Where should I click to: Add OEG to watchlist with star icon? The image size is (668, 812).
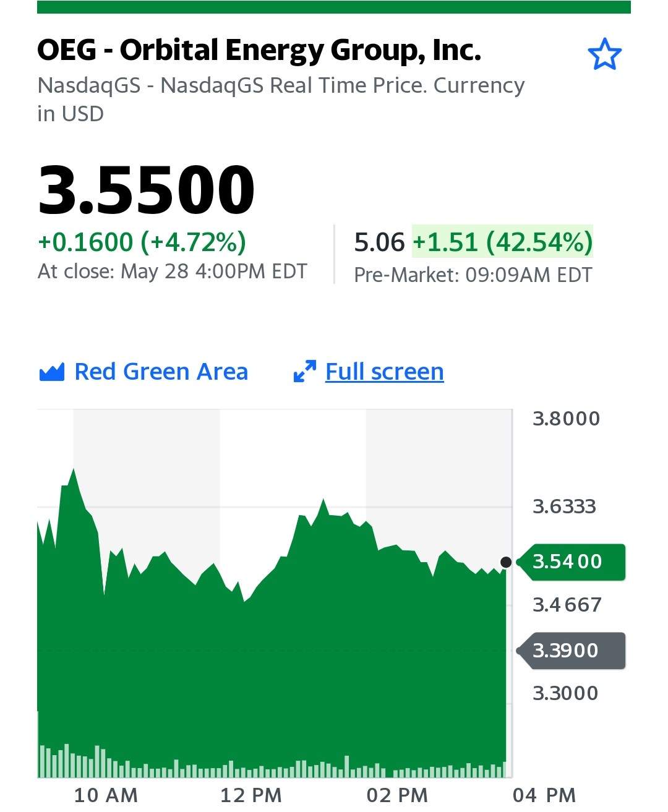click(x=604, y=54)
